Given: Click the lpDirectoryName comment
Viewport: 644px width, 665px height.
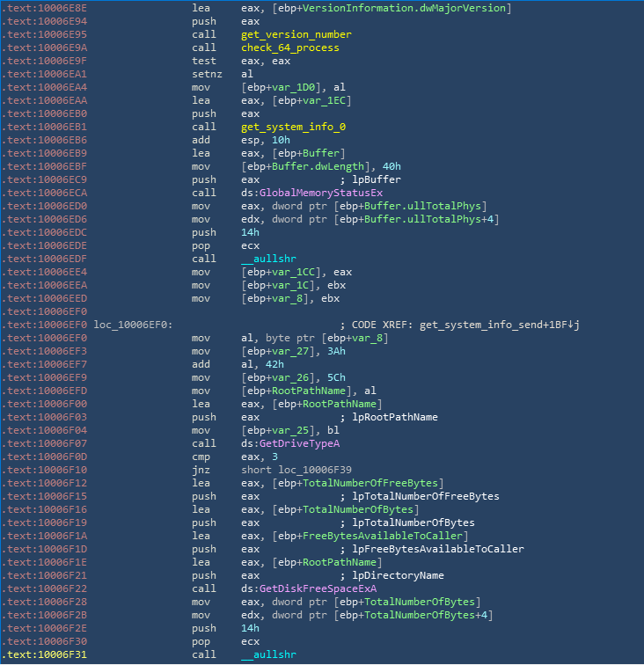Looking at the screenshot, I should pyautogui.click(x=398, y=575).
